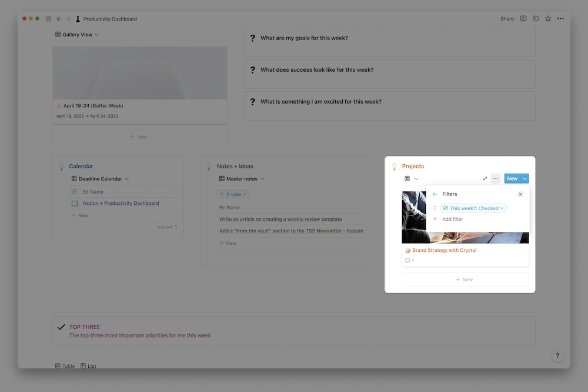
Task: Click the Calendar lightbulb icon
Action: pos(62,167)
